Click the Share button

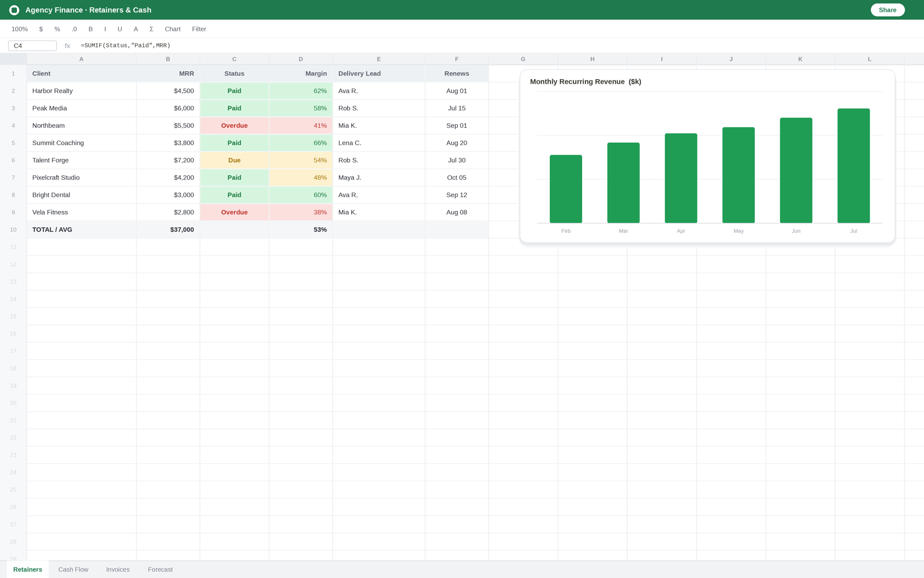888,10
